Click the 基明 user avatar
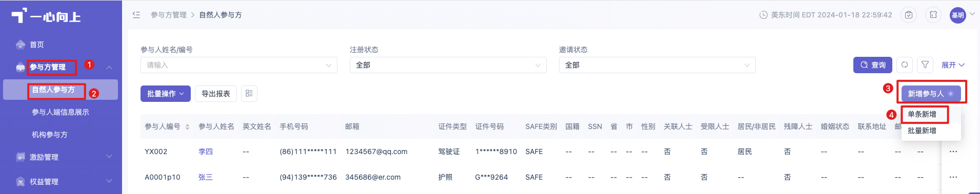This screenshot has width=980, height=194. 958,15
